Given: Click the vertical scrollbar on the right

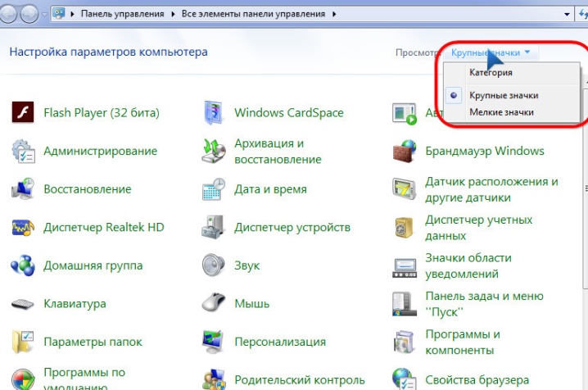Looking at the screenshot, I should pos(586,188).
